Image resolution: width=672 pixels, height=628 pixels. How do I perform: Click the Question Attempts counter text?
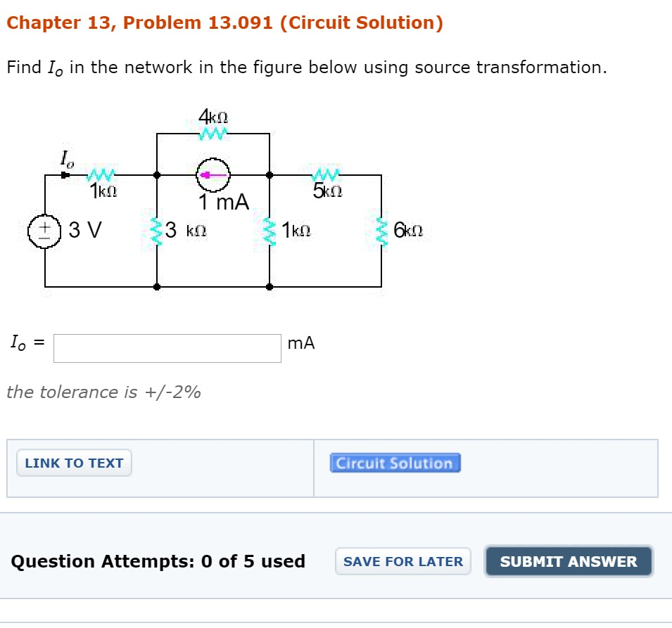[158, 561]
